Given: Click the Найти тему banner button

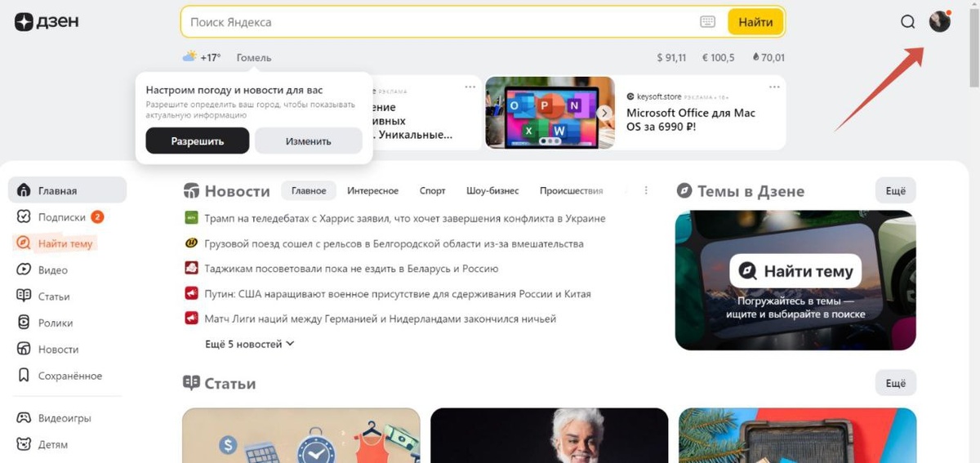Looking at the screenshot, I should click(x=795, y=271).
